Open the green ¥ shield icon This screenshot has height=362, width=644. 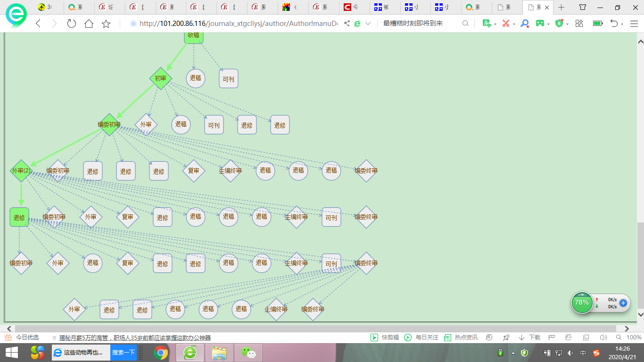tap(559, 24)
